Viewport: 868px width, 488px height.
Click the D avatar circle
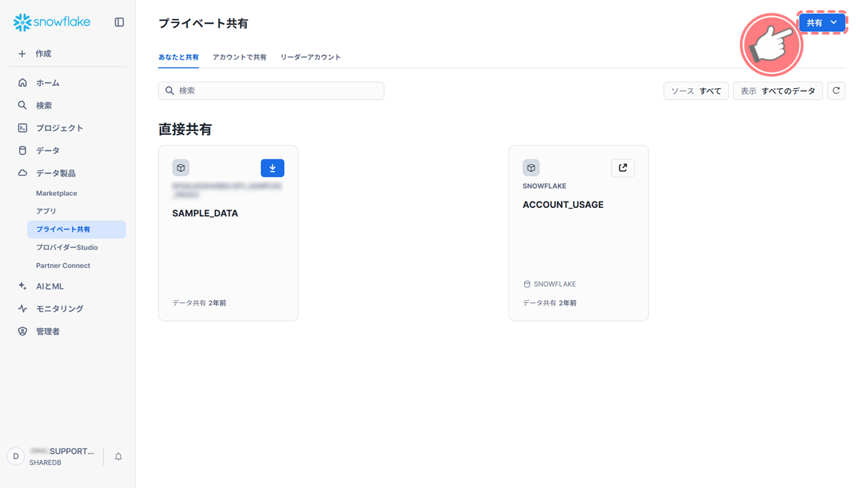16,456
